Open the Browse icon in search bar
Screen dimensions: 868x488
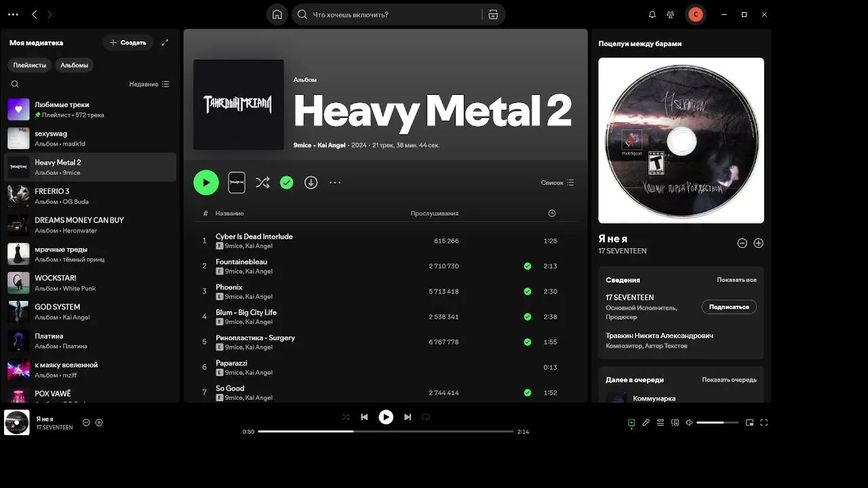pos(493,14)
